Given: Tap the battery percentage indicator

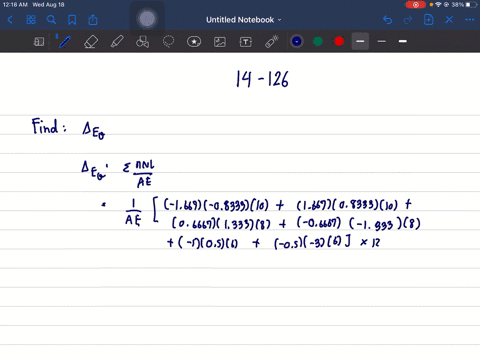Looking at the screenshot, I should [x=457, y=5].
